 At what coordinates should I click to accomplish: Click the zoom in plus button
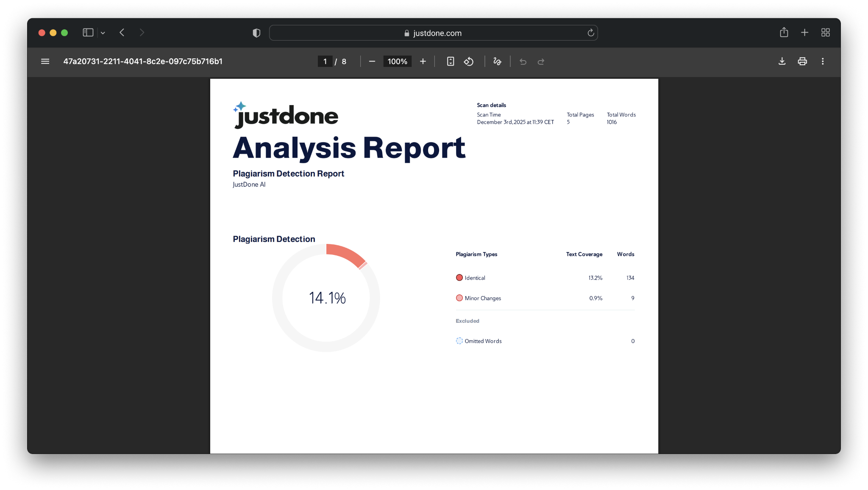[x=423, y=61]
